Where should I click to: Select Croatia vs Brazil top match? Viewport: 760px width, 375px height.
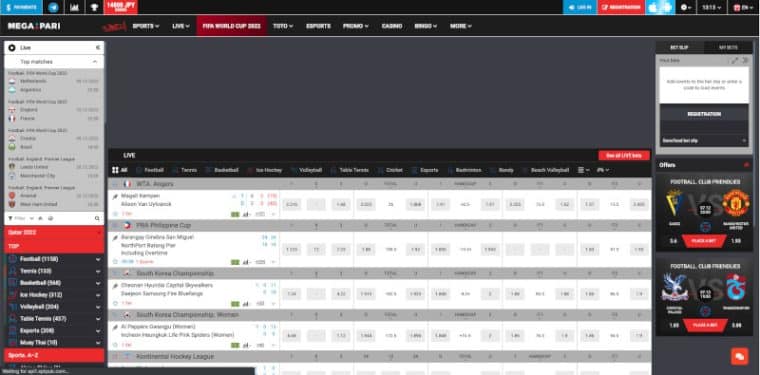point(53,142)
